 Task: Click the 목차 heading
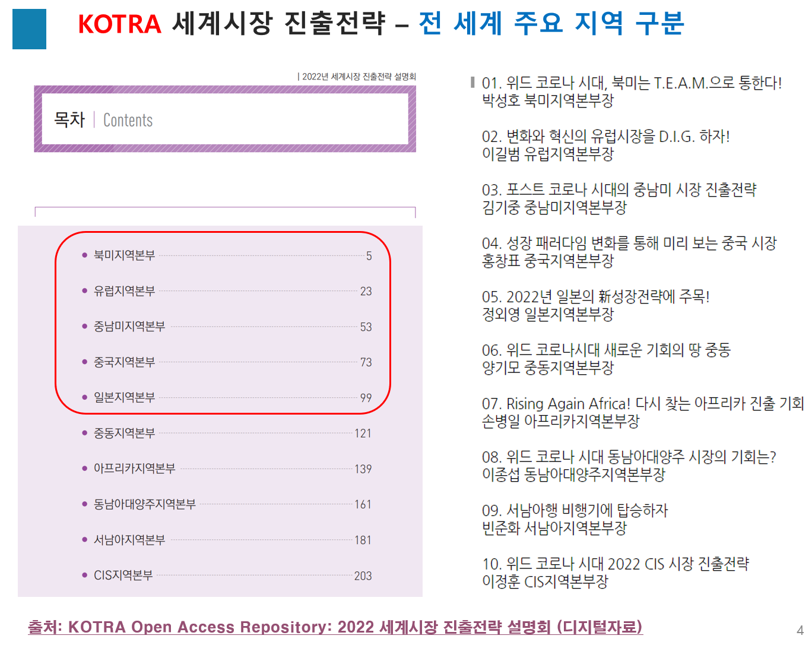[x=70, y=119]
